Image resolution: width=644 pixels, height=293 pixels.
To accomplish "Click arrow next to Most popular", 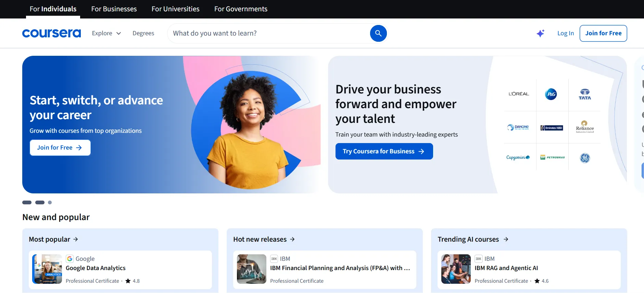I will click(76, 239).
